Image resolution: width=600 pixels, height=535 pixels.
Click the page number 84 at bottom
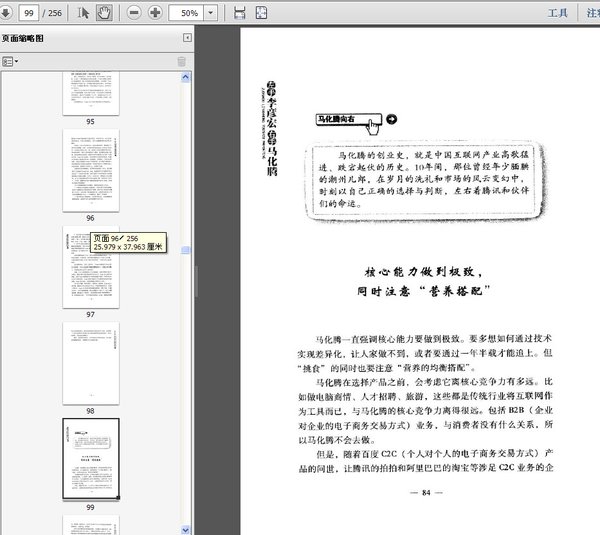tap(426, 493)
